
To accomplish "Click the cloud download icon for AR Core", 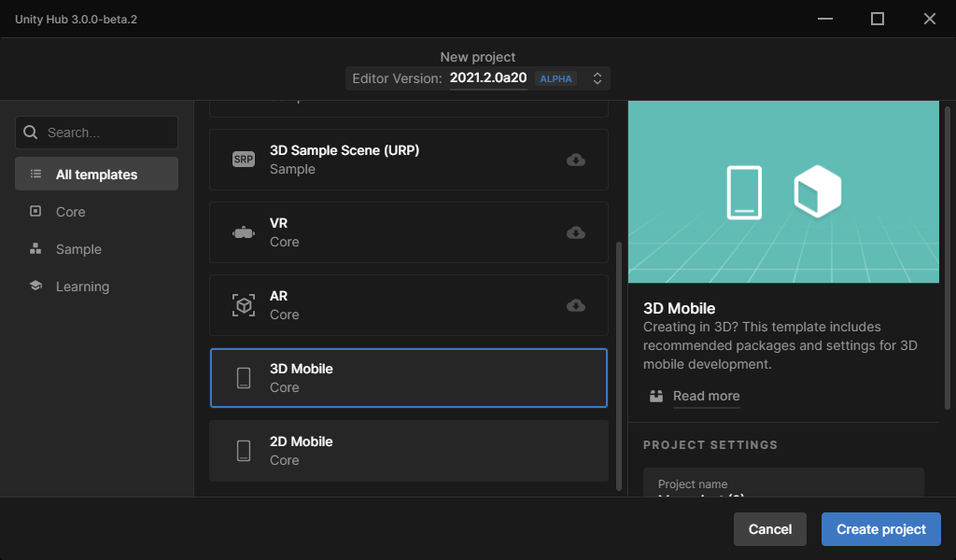I will click(576, 305).
